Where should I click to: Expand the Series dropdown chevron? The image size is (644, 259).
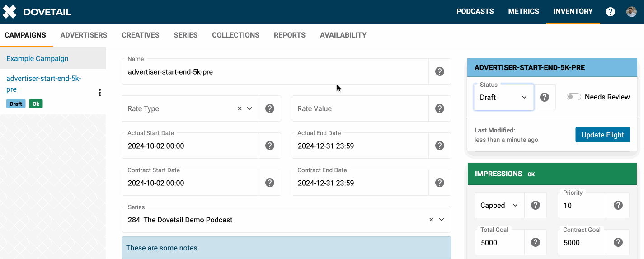pyautogui.click(x=442, y=220)
